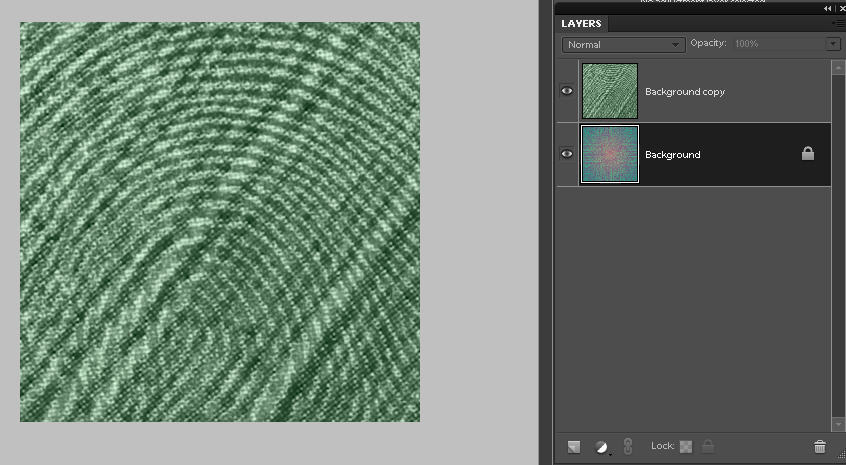Click the link layers chain icon

628,447
